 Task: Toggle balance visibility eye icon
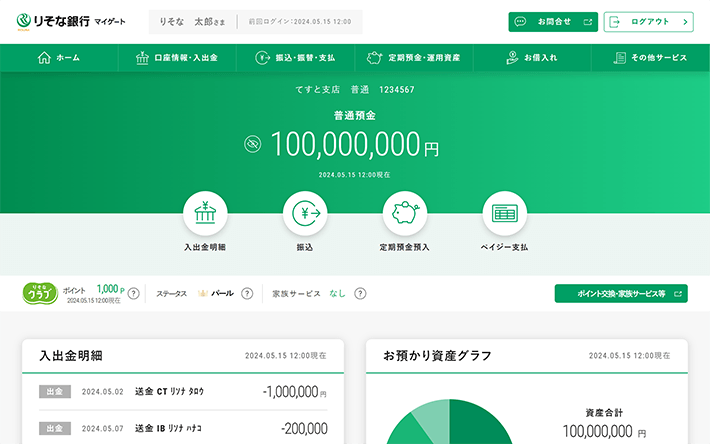[253, 144]
